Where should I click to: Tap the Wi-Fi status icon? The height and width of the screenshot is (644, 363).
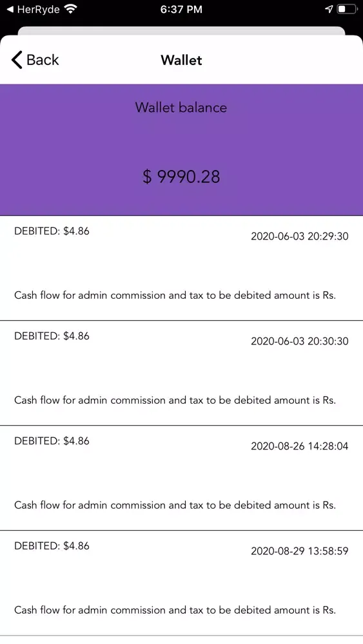tap(71, 8)
